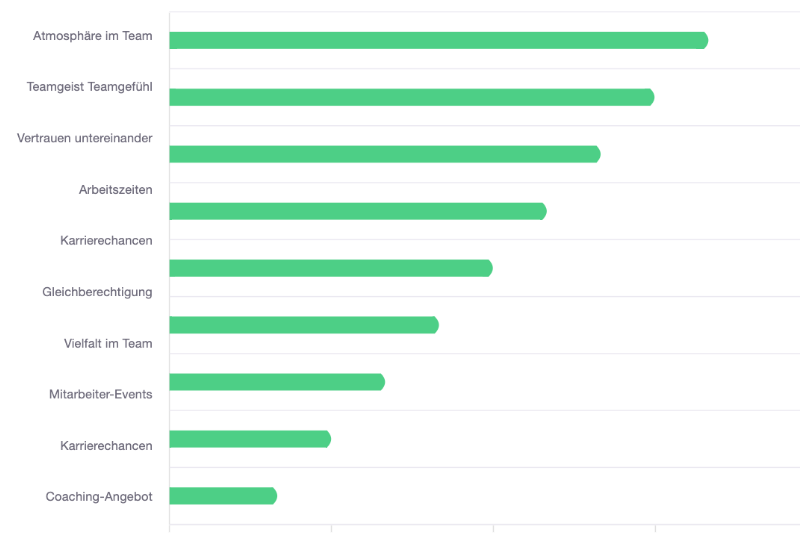Click the Vielfalt im Team label
The height and width of the screenshot is (533, 800).
108,343
